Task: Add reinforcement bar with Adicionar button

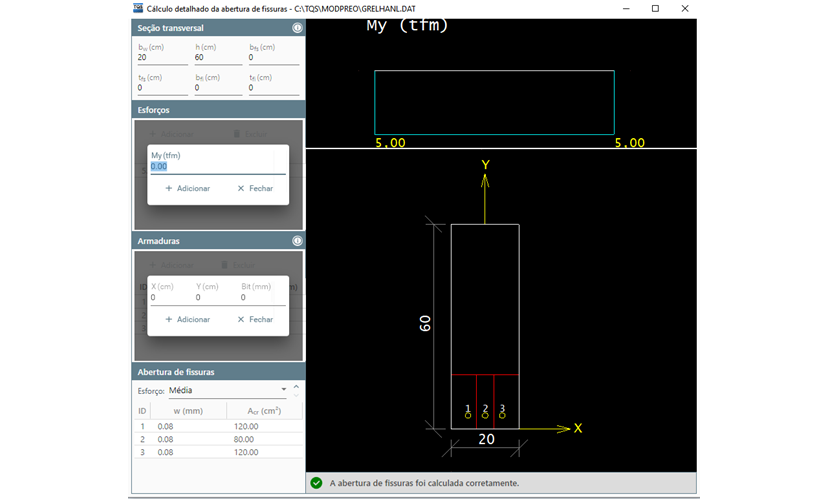Action: [187, 319]
